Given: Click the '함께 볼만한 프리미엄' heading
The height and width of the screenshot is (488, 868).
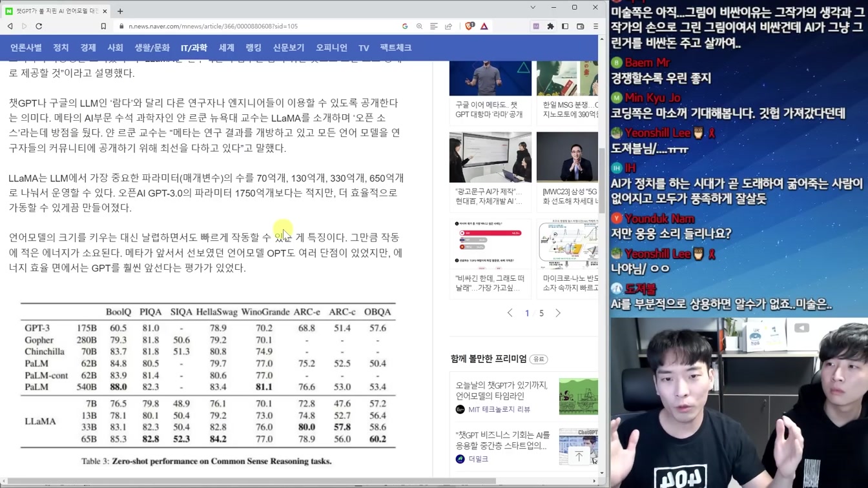Looking at the screenshot, I should click(488, 359).
